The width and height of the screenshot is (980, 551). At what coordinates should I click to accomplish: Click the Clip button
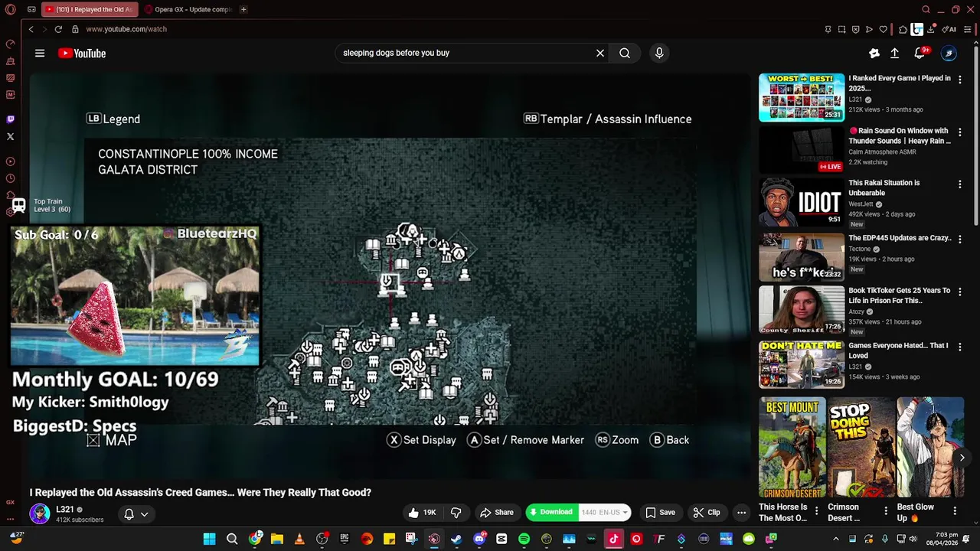pos(707,513)
